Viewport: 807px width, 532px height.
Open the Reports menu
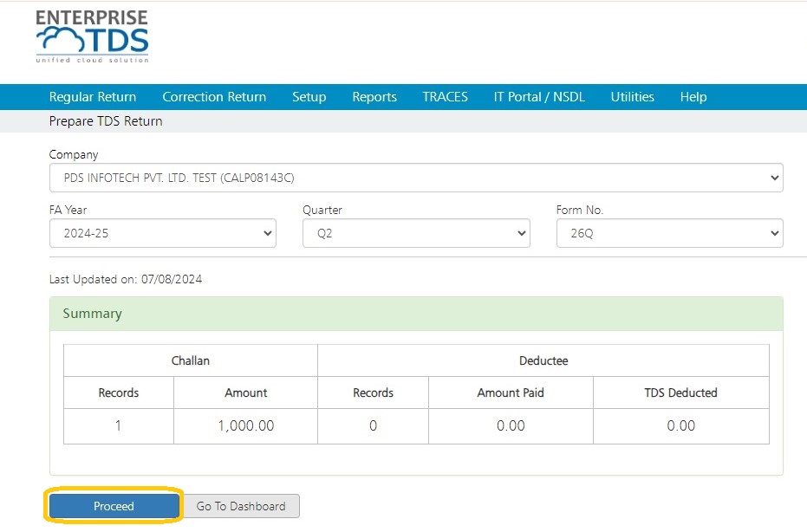click(x=374, y=97)
